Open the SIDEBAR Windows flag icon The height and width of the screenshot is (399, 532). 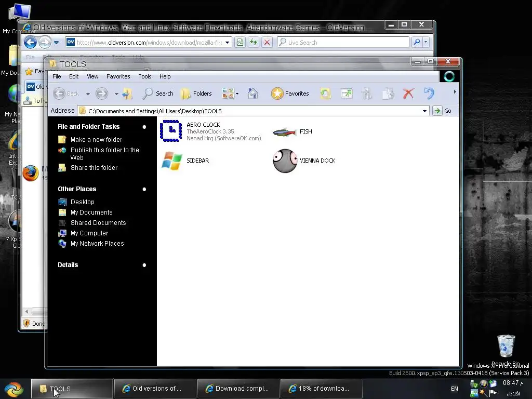pyautogui.click(x=172, y=161)
